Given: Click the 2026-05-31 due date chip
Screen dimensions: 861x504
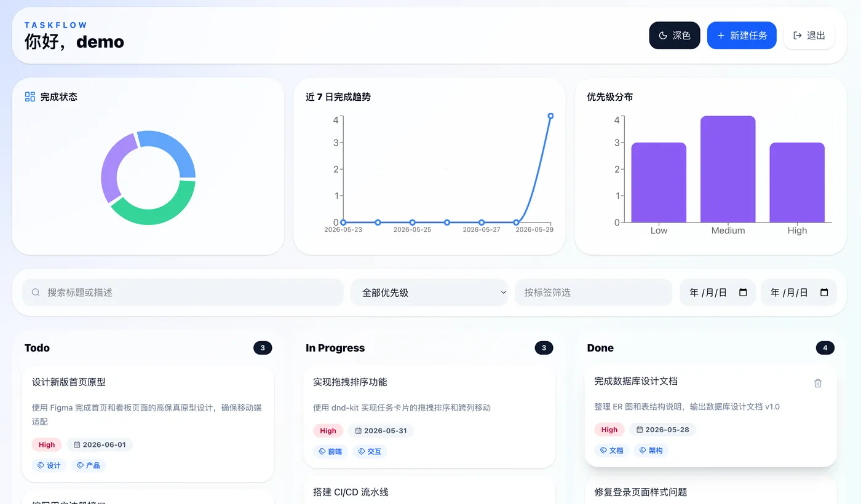Looking at the screenshot, I should tap(381, 430).
